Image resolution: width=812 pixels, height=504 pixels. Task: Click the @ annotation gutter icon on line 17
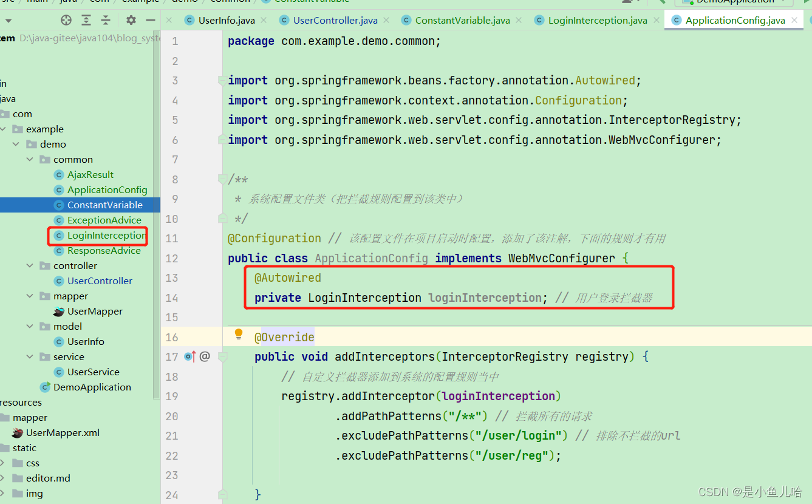205,356
